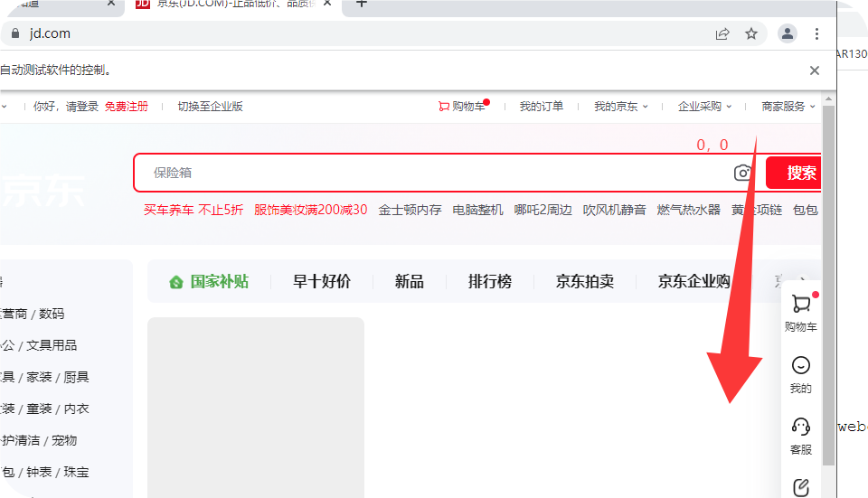Open the sidebar 客服 headset icon
This screenshot has width=868, height=498.
[x=800, y=426]
